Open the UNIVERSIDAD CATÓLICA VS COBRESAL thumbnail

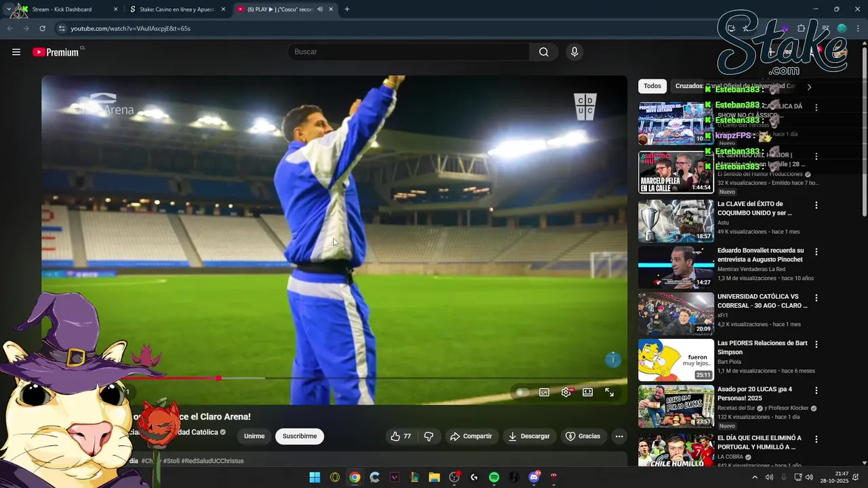click(x=676, y=314)
